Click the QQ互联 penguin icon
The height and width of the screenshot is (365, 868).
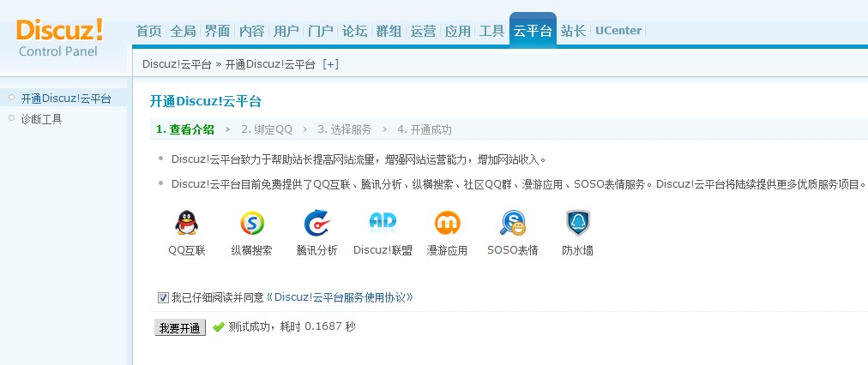187,223
